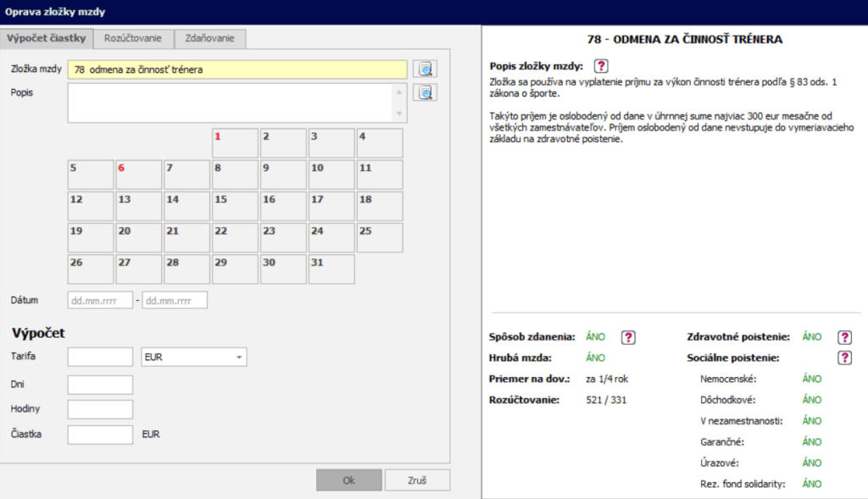868x499 pixels.
Task: Open help icon for Popis zložky mzdy
Action: click(x=601, y=66)
